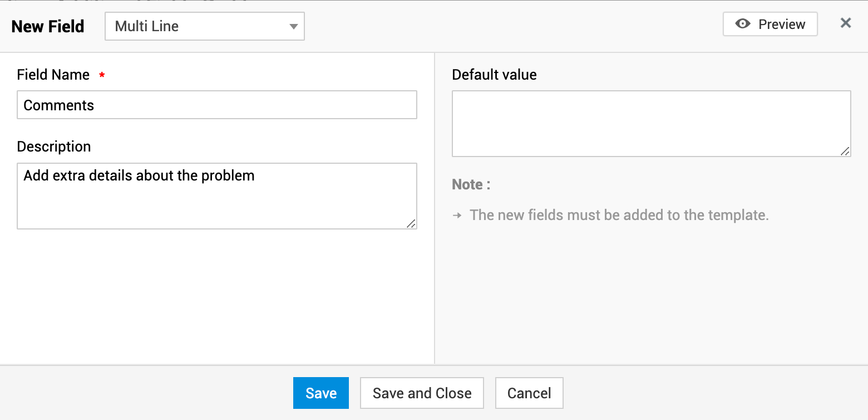Close the New Field dialog with X
Image resolution: width=868 pixels, height=420 pixels.
[x=846, y=23]
